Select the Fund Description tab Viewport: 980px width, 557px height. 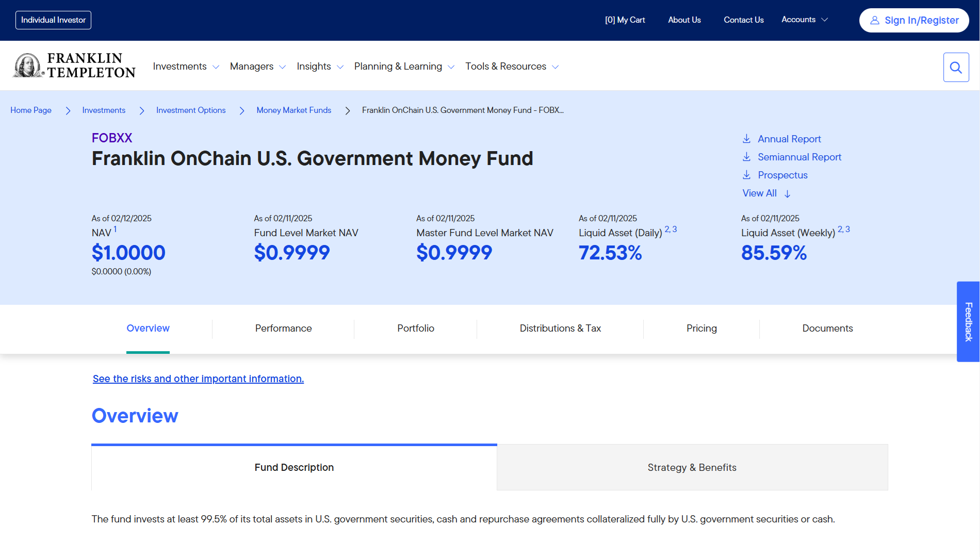294,467
